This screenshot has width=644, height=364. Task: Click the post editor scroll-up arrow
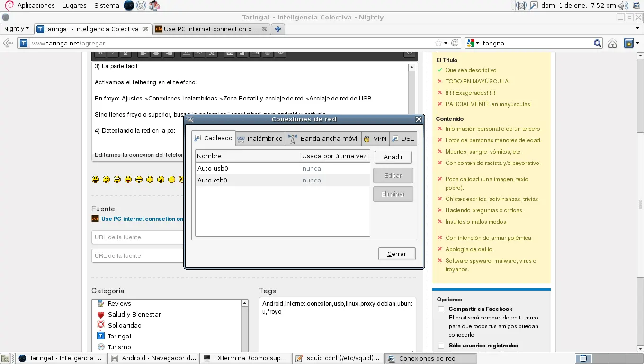pos(411,67)
